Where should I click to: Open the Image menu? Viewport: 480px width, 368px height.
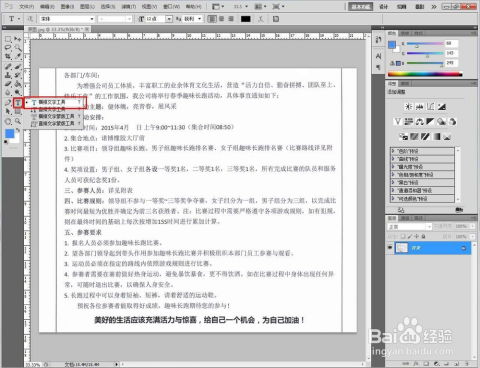click(x=67, y=6)
